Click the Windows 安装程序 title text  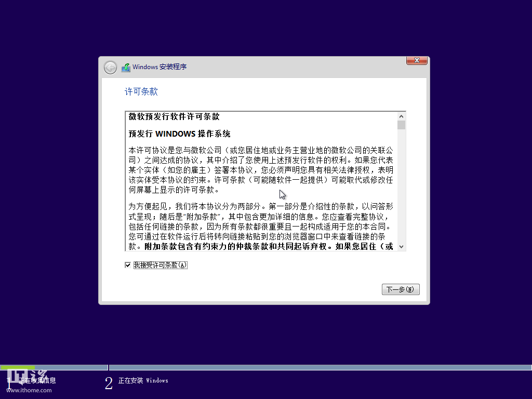coord(159,67)
